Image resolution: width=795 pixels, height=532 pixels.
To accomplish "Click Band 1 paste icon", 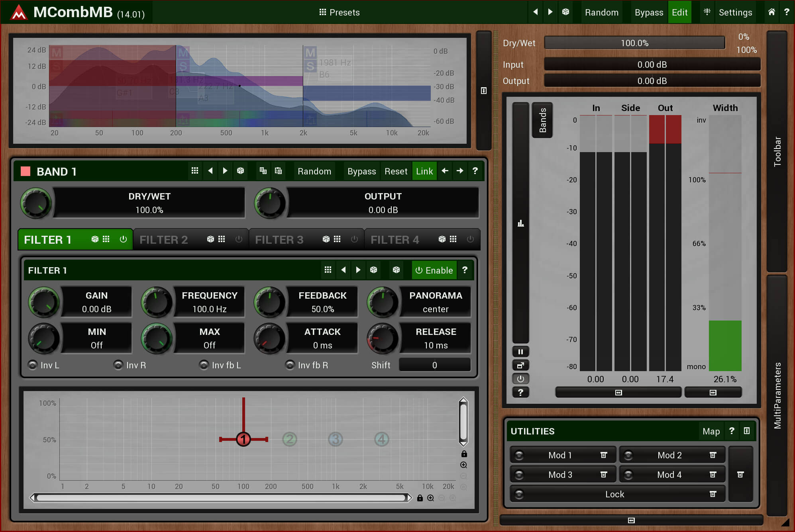I will pyautogui.click(x=278, y=171).
